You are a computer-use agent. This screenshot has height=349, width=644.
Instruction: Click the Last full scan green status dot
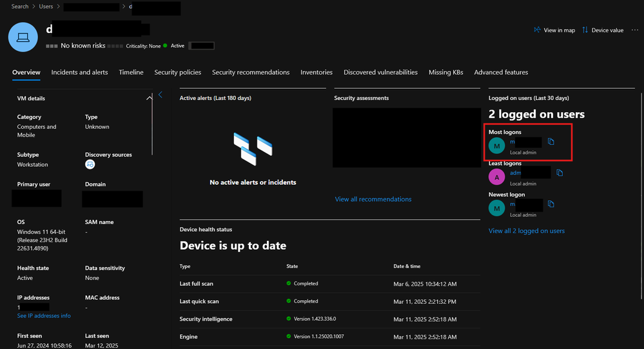tap(289, 283)
